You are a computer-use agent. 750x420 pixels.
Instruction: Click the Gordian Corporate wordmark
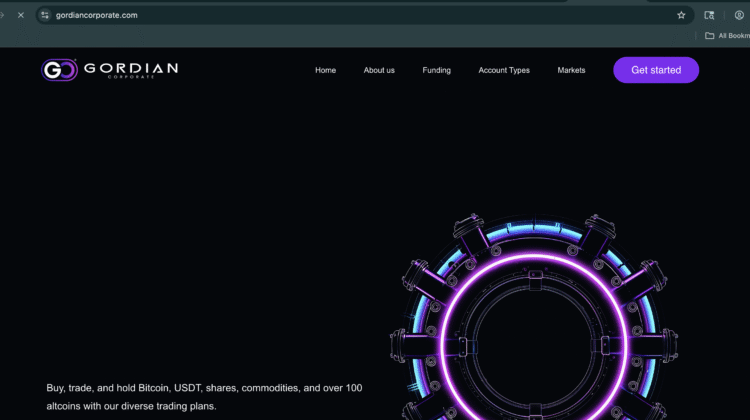click(131, 69)
